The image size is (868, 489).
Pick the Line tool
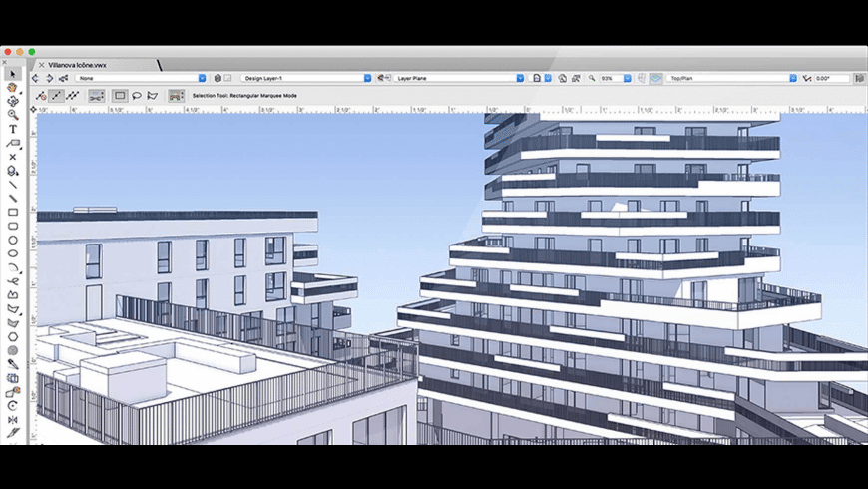click(13, 185)
